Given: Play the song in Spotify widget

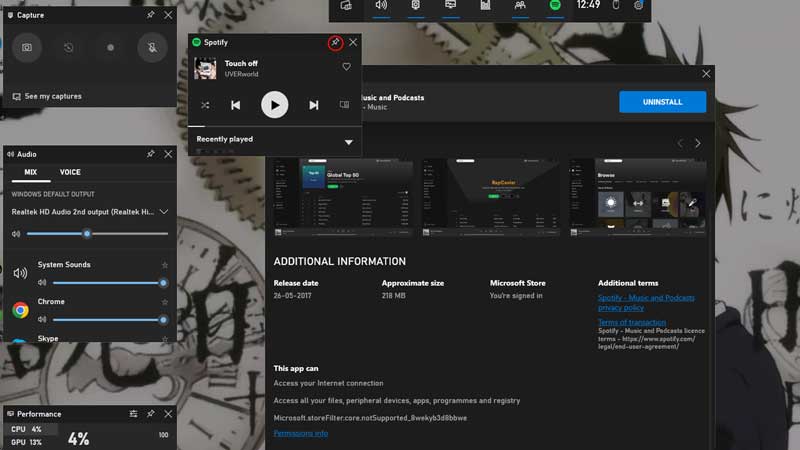Looking at the screenshot, I should [x=274, y=105].
